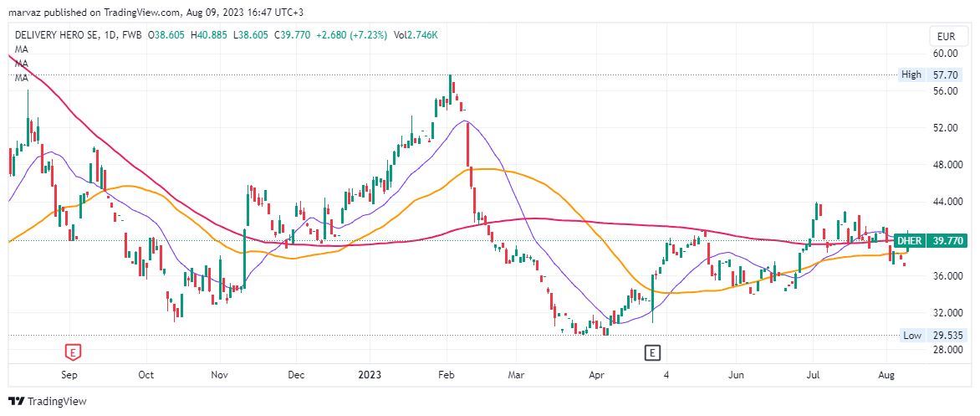This screenshot has width=980, height=416.
Task: Click the 52.00 price axis label
Action: click(946, 127)
